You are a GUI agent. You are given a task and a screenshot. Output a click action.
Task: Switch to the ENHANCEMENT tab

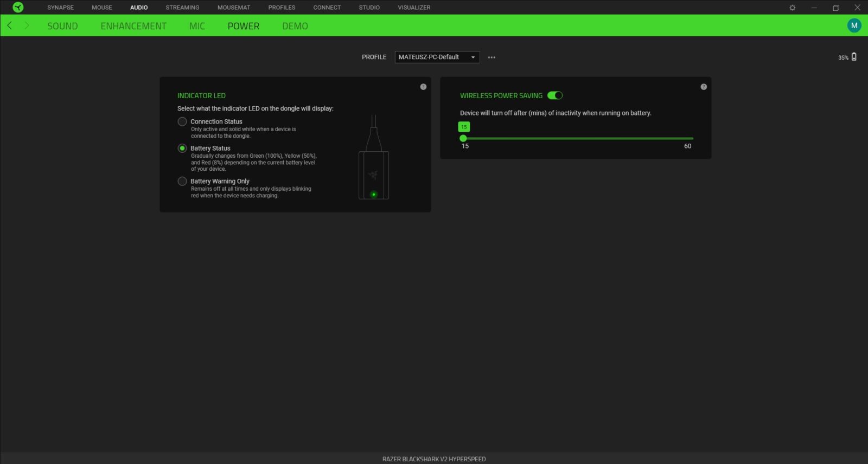[x=133, y=26]
